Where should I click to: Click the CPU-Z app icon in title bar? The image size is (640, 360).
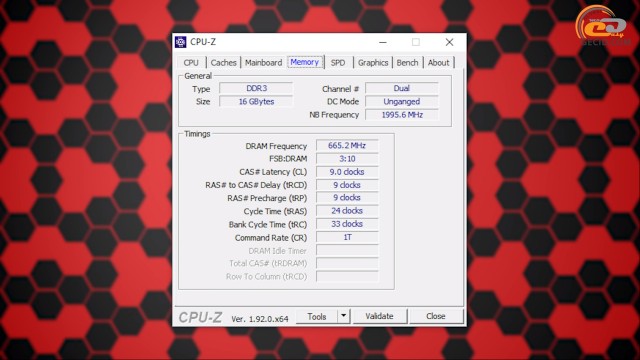click(180, 42)
